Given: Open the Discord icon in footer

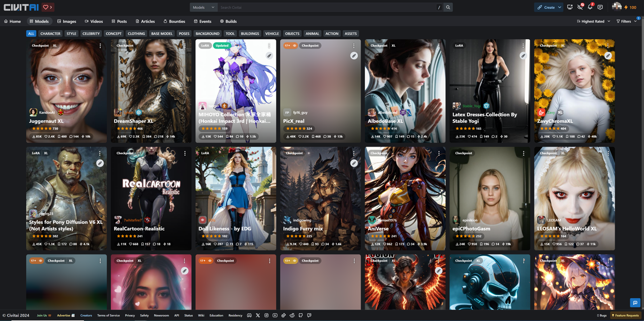Looking at the screenshot, I should tap(249, 315).
